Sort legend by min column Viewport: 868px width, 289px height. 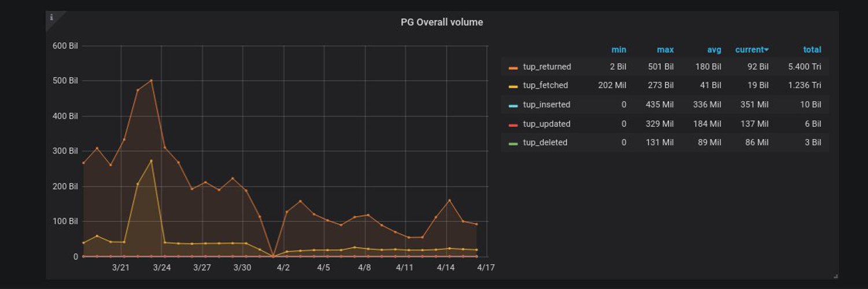[619, 50]
